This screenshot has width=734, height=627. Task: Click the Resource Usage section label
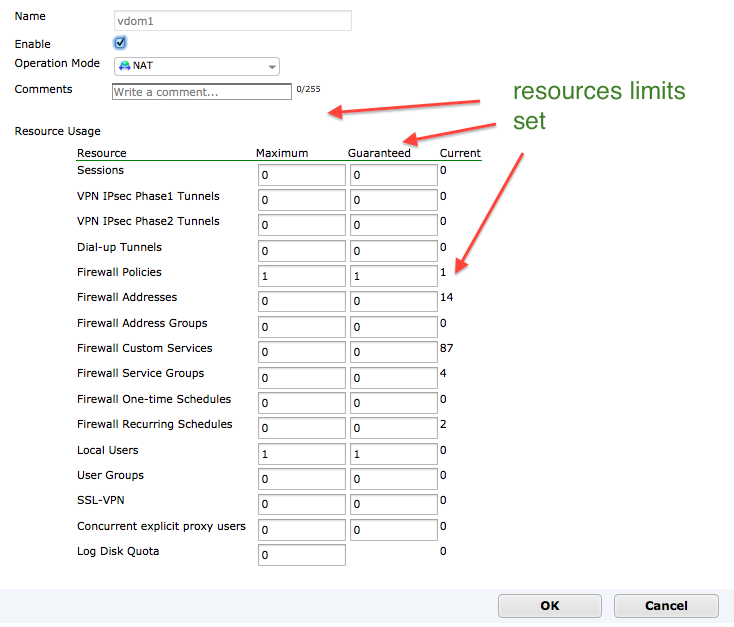58,131
